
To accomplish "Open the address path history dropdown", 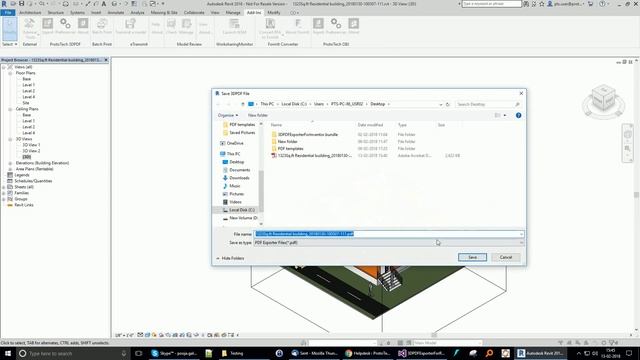I will pos(441,104).
